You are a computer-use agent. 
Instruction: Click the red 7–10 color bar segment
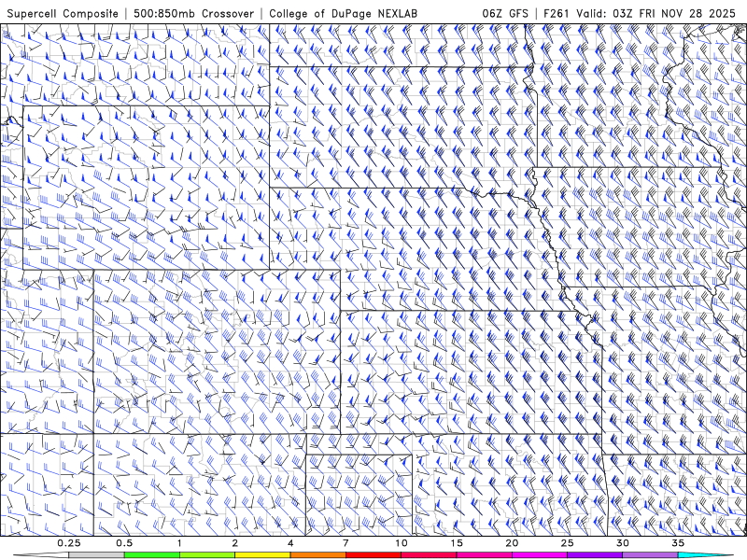click(x=373, y=555)
